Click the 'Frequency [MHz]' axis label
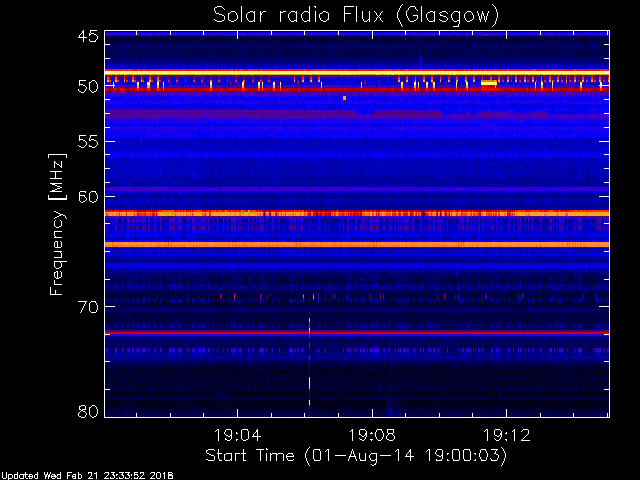The height and width of the screenshot is (480, 640). [x=57, y=224]
